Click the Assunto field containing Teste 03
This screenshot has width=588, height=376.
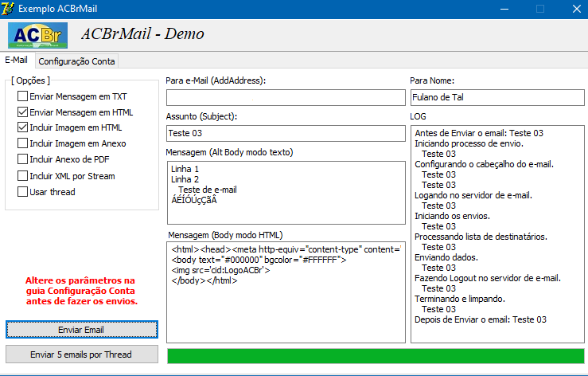click(x=286, y=133)
